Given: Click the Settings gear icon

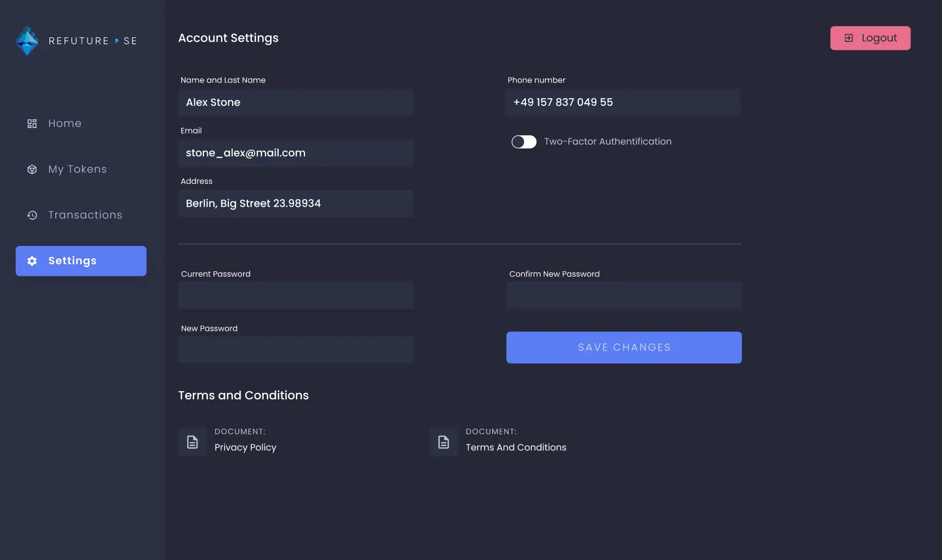Looking at the screenshot, I should click(32, 261).
